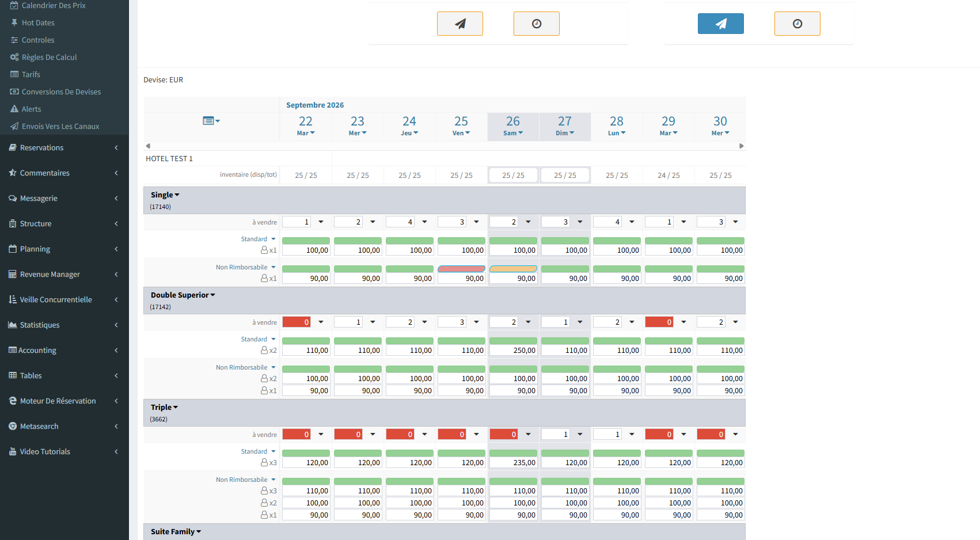
Task: Open Envois Vers Les Canaux
Action: click(60, 126)
